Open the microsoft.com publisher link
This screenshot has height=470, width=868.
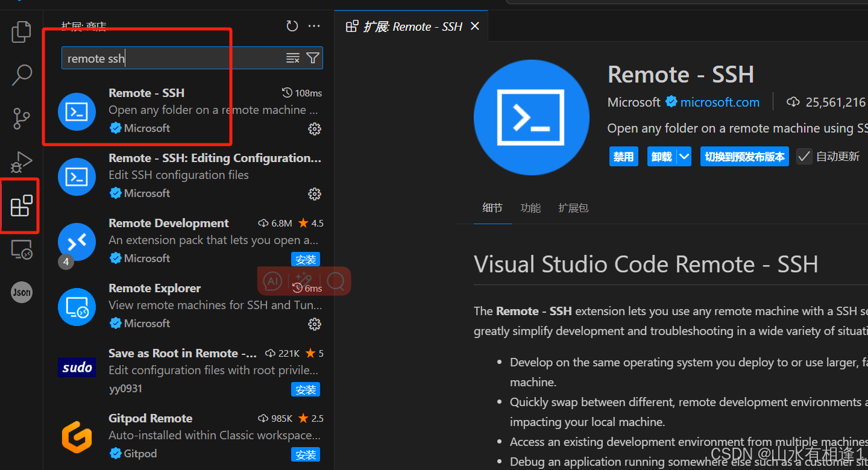(x=720, y=102)
